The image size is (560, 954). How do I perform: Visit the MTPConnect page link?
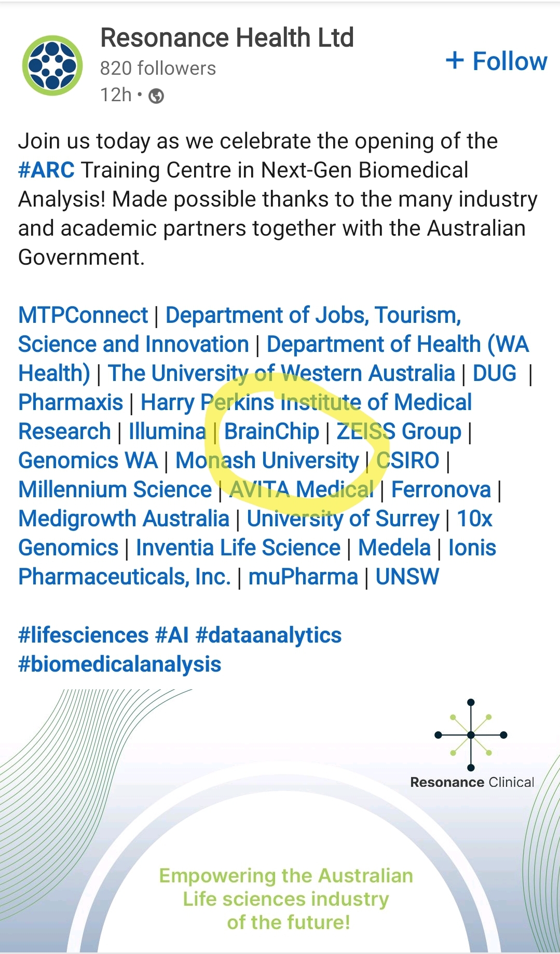pos(83,316)
